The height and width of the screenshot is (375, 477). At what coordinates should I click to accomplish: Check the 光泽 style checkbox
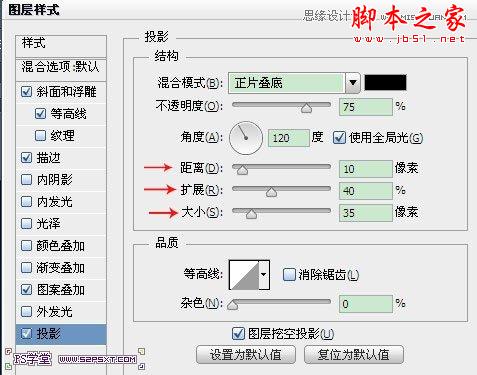(26, 224)
